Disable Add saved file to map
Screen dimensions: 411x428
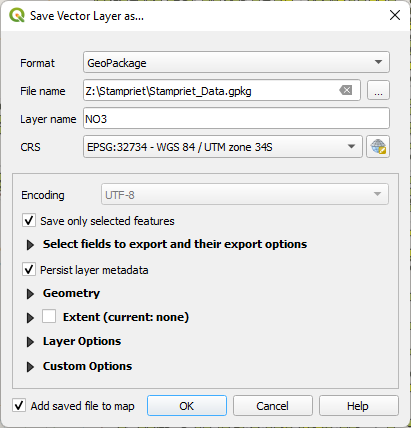click(x=19, y=405)
